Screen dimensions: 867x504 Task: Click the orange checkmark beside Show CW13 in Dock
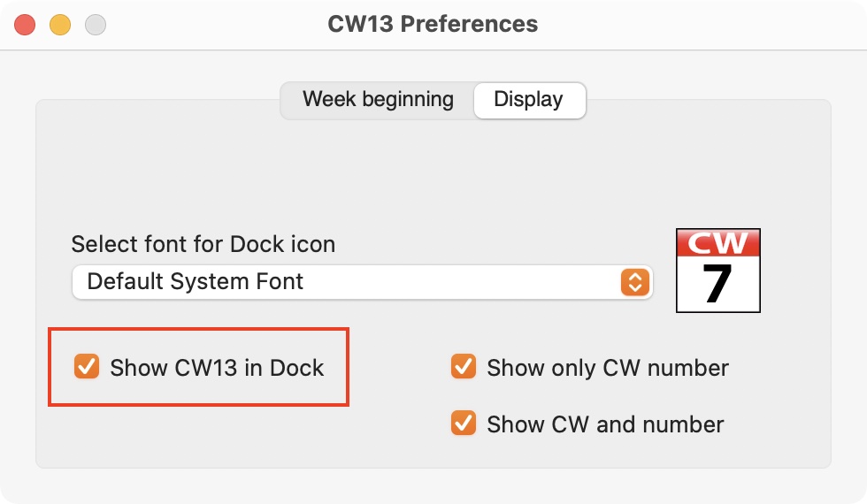coord(87,367)
